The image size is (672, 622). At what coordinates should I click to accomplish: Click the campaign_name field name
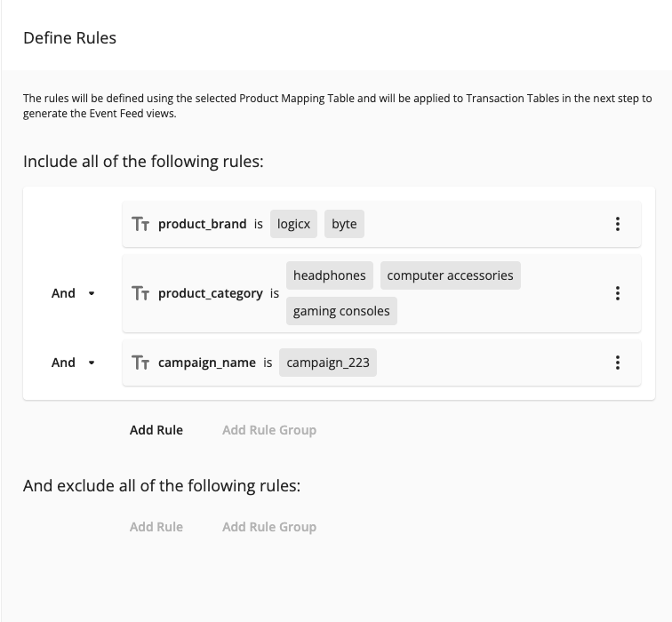206,363
